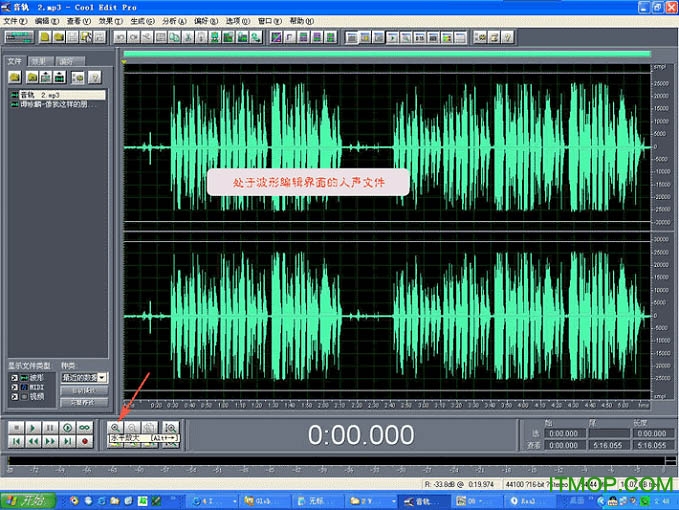The height and width of the screenshot is (510, 679).
Task: Toggle the 视频 (video) file type checkbox
Action: 14,396
